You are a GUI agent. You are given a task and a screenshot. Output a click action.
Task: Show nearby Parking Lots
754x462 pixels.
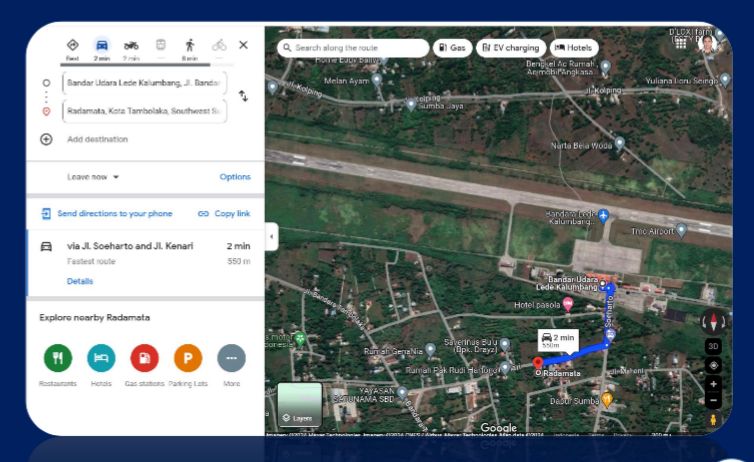188,358
